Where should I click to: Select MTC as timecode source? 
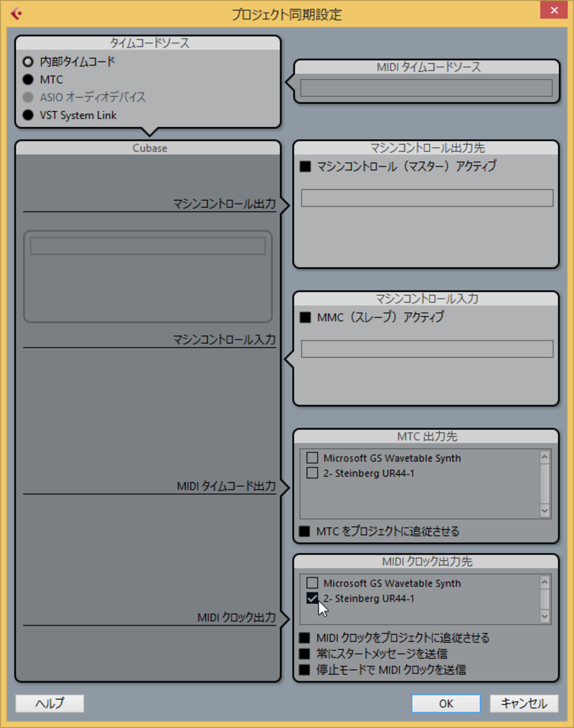tap(28, 80)
